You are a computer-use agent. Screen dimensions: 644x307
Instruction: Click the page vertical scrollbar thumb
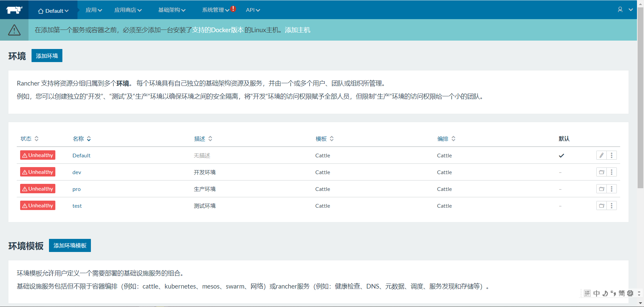click(640, 97)
